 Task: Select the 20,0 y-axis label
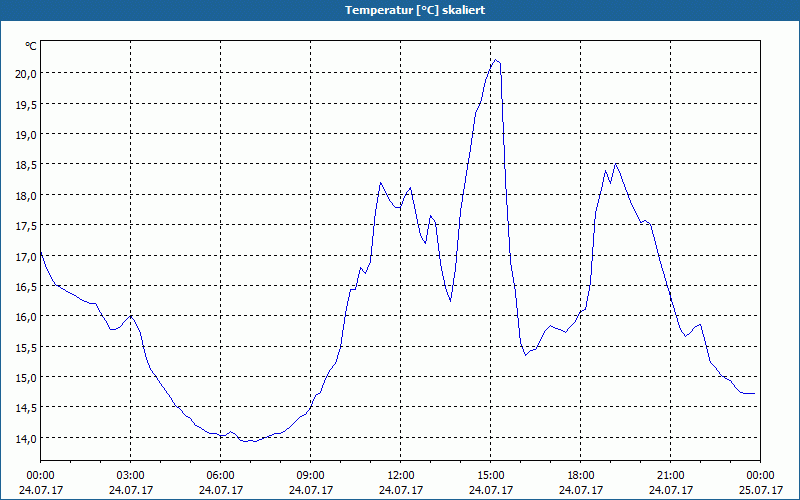[26, 74]
